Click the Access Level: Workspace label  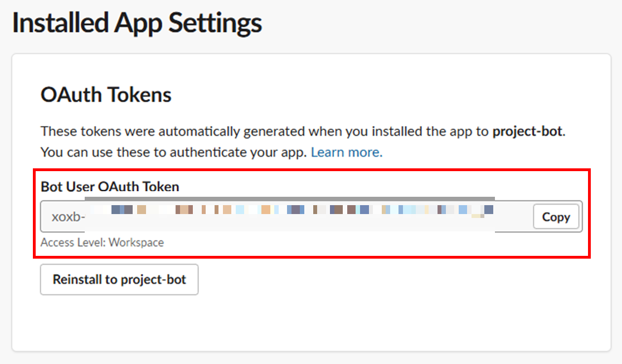(102, 242)
